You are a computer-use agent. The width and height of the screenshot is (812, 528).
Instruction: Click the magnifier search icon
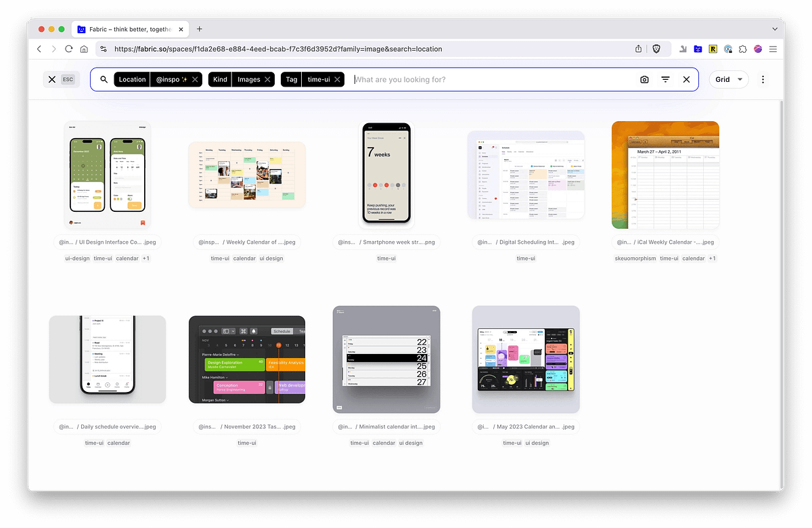[104, 79]
